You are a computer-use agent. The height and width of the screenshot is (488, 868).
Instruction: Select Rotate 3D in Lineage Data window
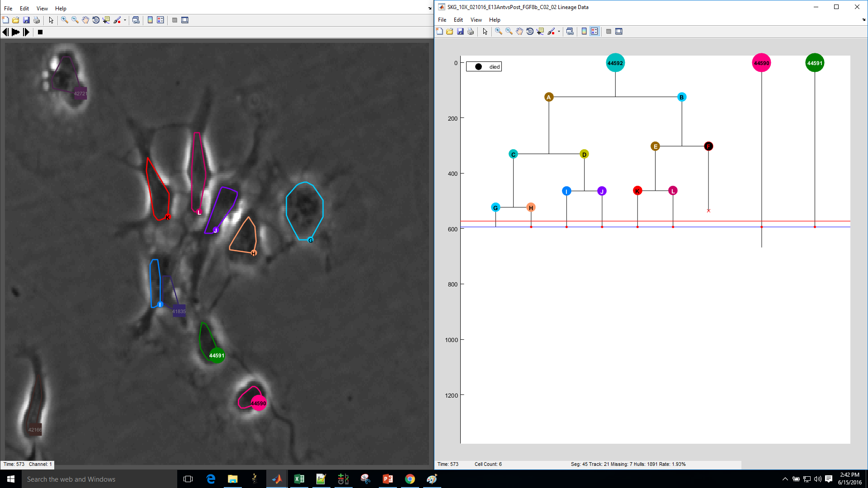click(x=530, y=31)
